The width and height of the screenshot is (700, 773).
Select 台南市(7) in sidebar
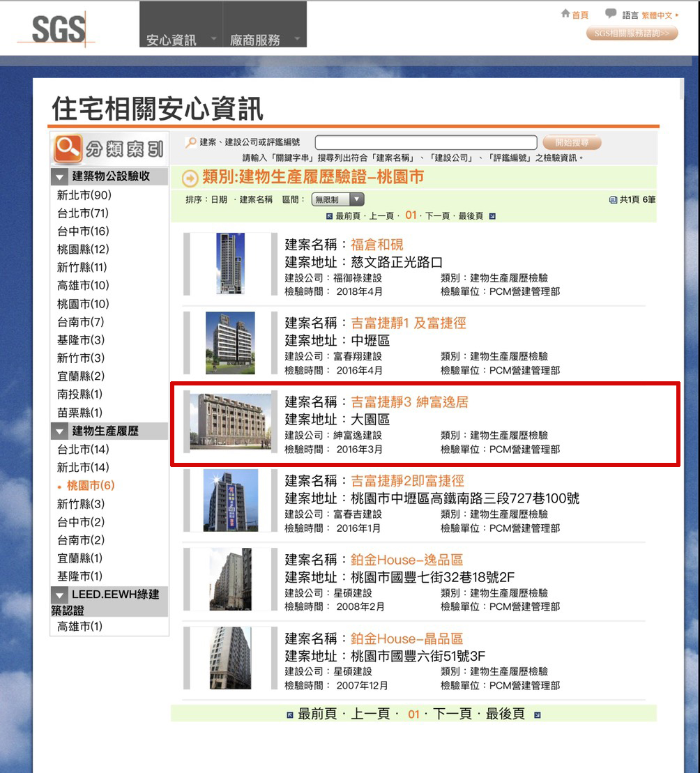(x=80, y=322)
